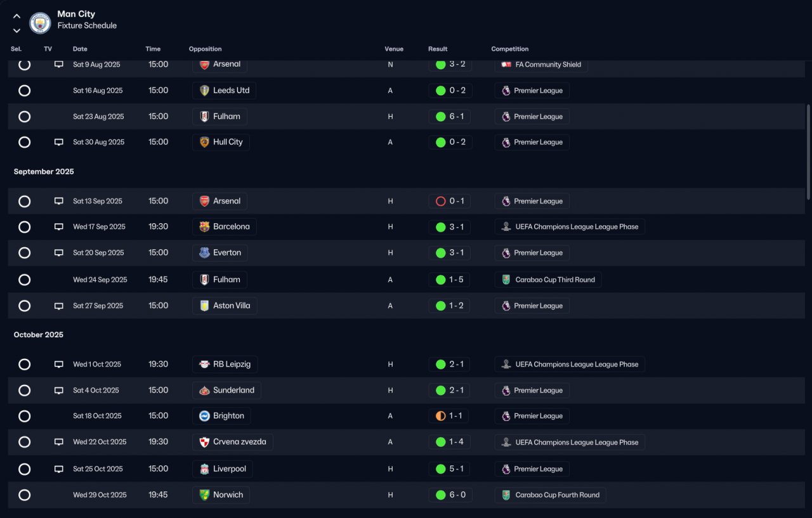Click the TV icon for Barcelona match

pyautogui.click(x=59, y=226)
